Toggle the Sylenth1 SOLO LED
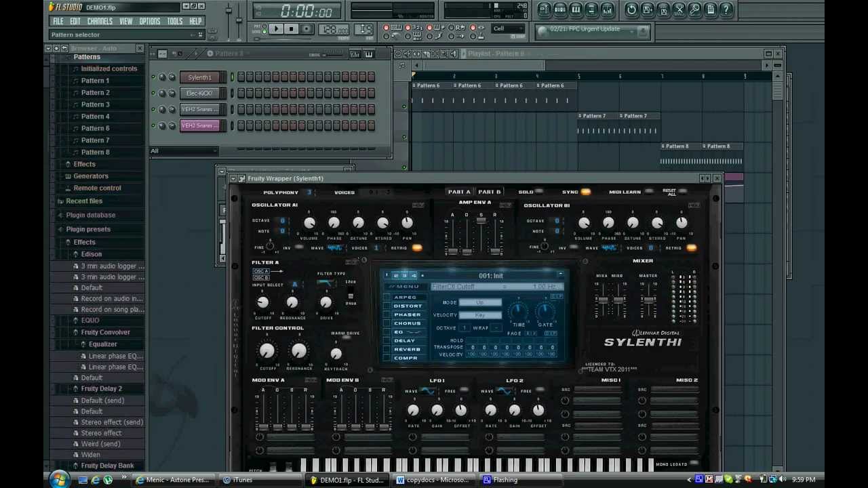868x488 pixels. (x=539, y=192)
